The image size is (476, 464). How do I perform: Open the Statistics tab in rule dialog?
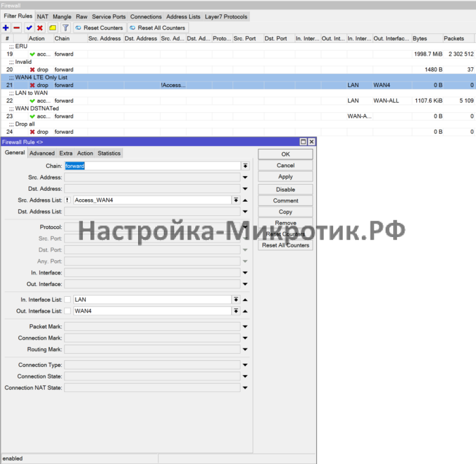[x=109, y=153]
